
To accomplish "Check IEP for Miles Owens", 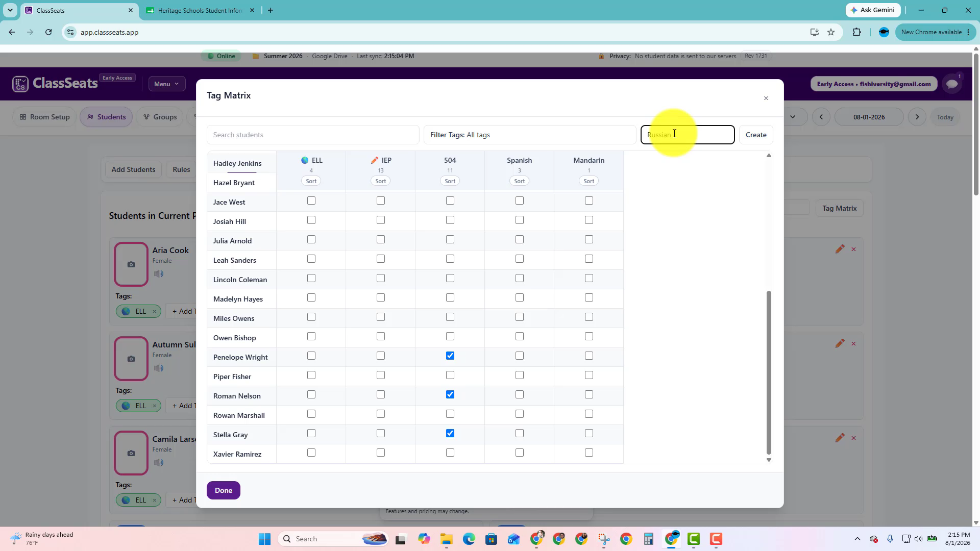I will [380, 317].
